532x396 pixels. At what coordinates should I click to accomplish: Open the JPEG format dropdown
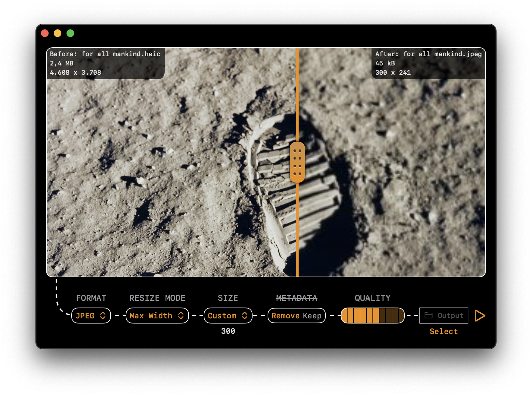(x=91, y=316)
